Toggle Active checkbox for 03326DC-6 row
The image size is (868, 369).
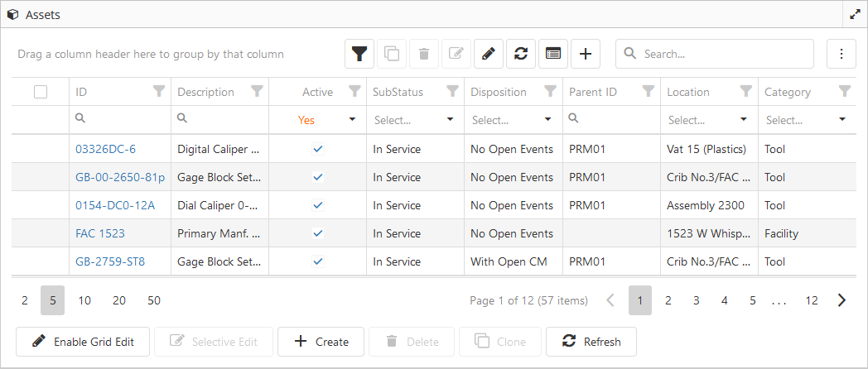[317, 150]
